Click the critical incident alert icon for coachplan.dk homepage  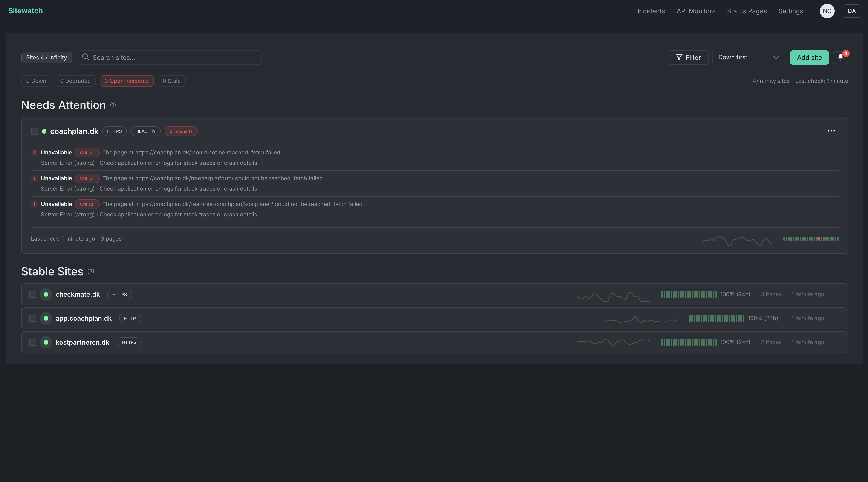(34, 152)
